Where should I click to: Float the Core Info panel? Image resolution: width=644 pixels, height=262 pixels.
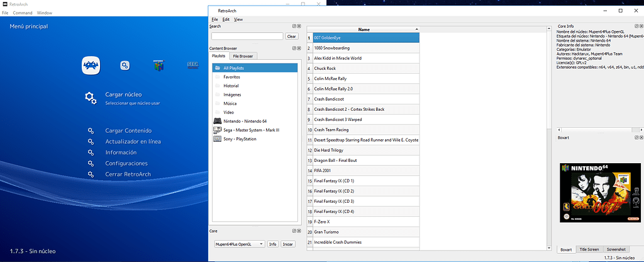point(636,26)
